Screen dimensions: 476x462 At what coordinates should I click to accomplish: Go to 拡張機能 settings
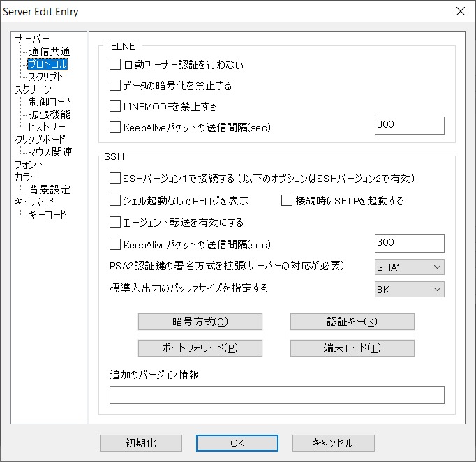tap(50, 114)
